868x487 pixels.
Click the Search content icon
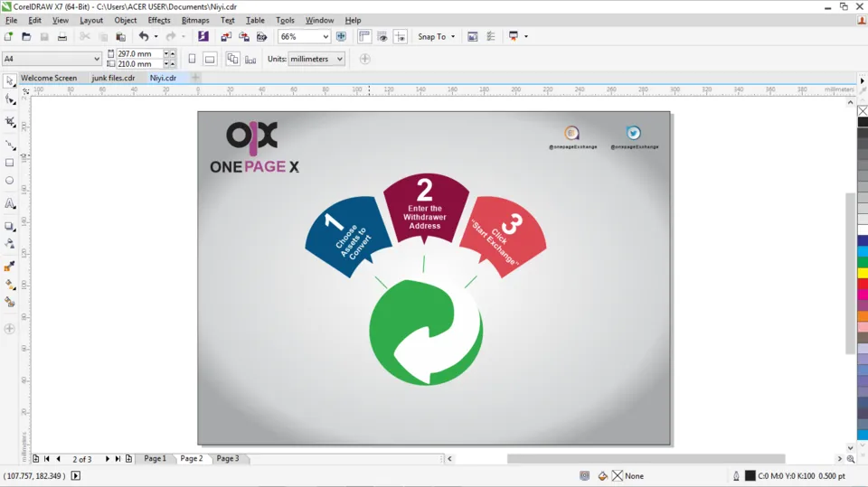pos(203,36)
